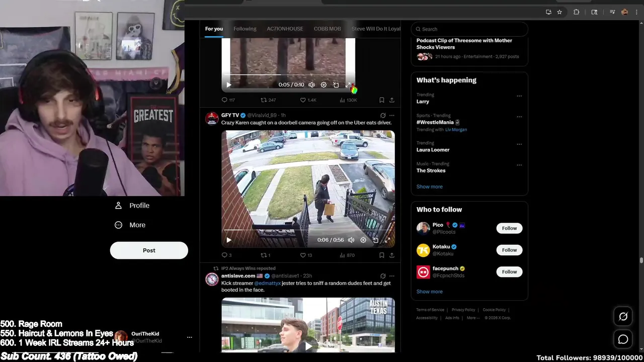Viewport: 644px width, 362px height.
Task: Open OuriTheKid account options dots
Action: (190, 337)
